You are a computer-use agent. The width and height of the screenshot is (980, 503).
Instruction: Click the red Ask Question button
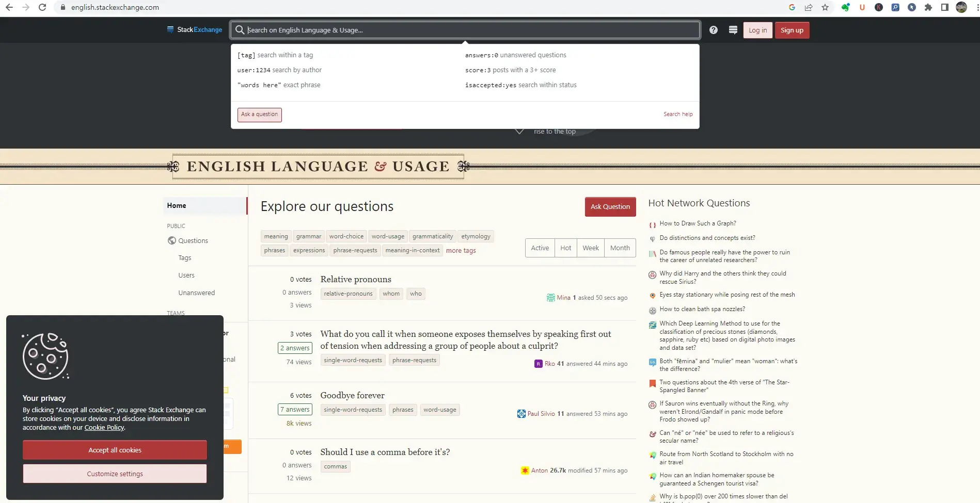click(x=610, y=207)
